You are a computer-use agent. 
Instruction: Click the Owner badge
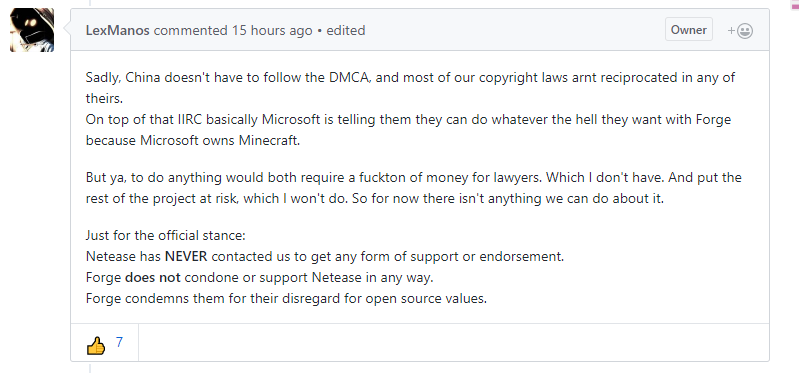(688, 30)
